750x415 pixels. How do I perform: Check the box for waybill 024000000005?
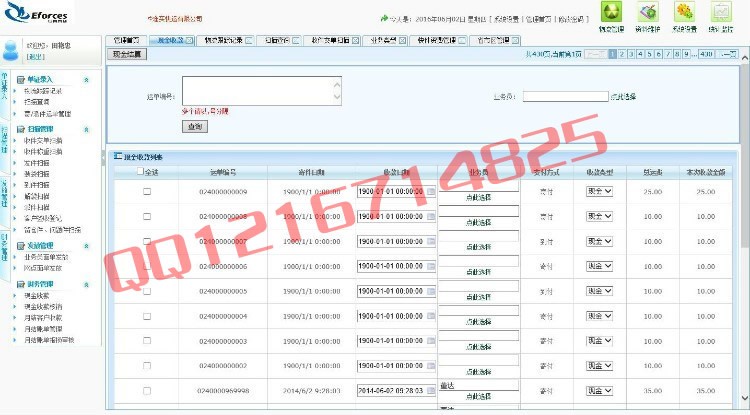point(147,291)
